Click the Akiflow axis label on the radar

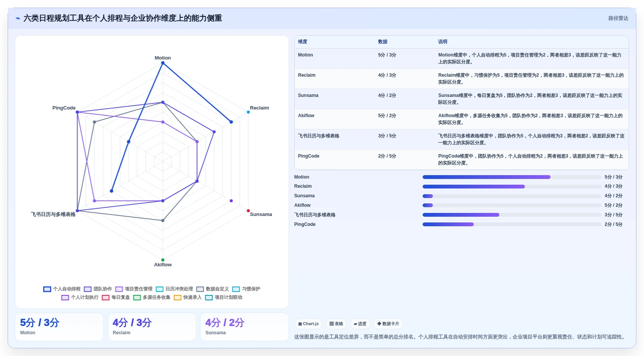(163, 265)
